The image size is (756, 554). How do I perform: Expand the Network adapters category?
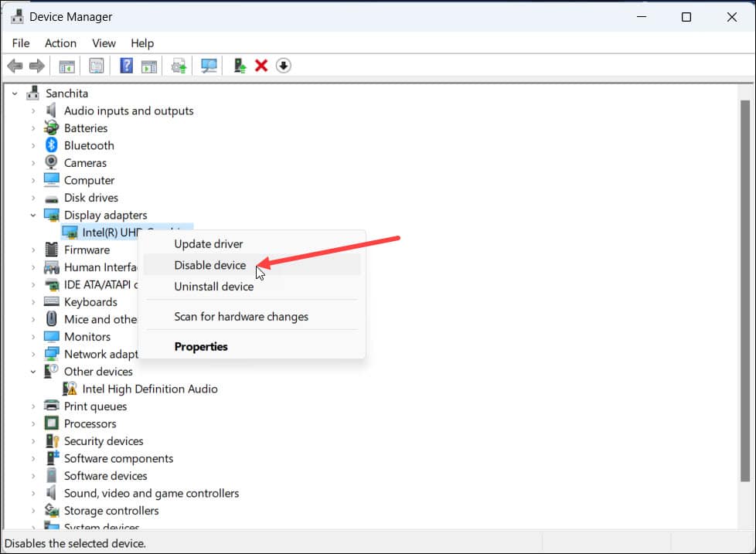pyautogui.click(x=32, y=354)
